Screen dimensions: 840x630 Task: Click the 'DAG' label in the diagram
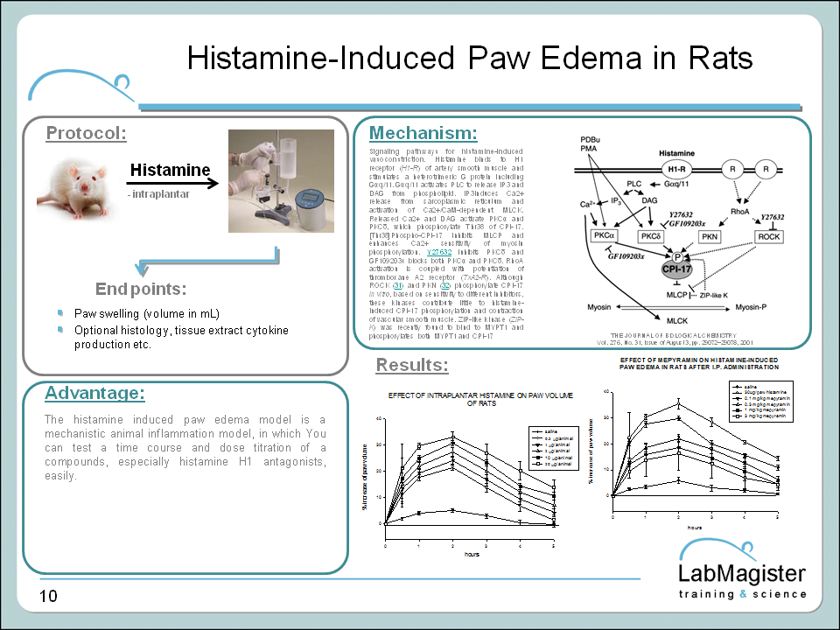(x=649, y=200)
